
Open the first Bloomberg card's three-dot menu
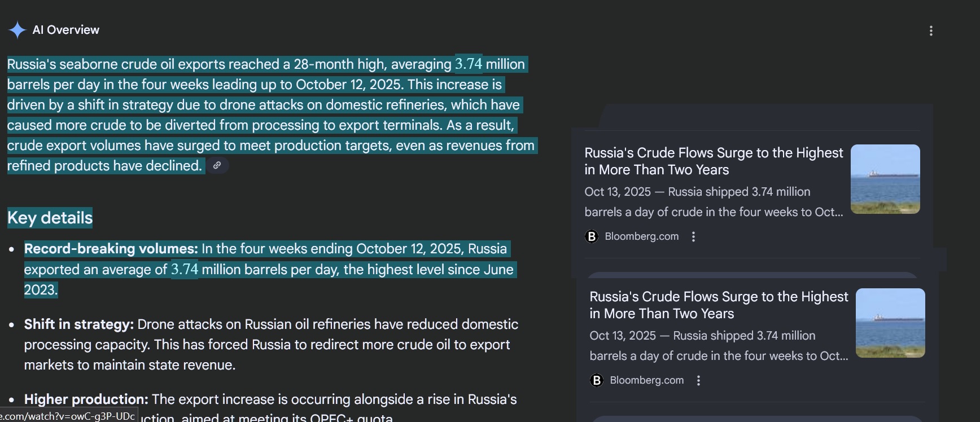pyautogui.click(x=693, y=237)
